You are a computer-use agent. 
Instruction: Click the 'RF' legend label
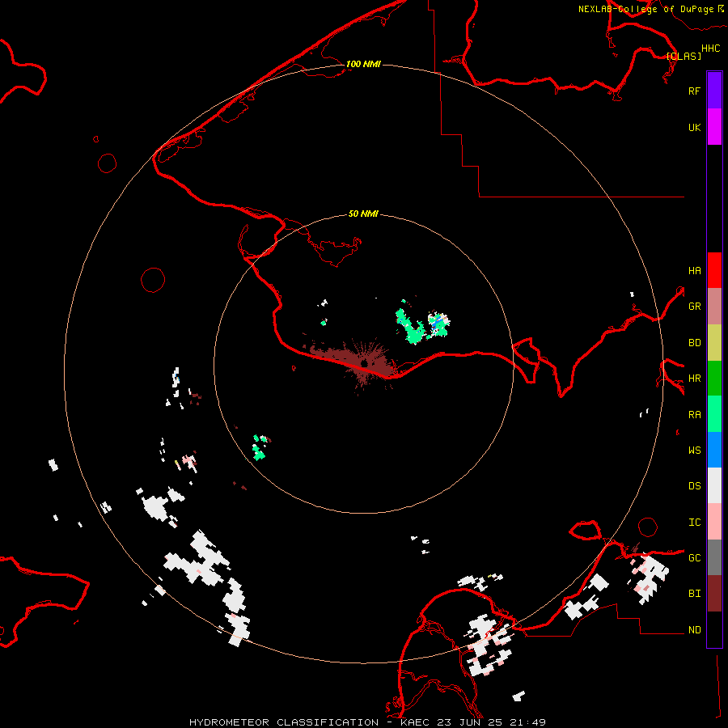[694, 91]
